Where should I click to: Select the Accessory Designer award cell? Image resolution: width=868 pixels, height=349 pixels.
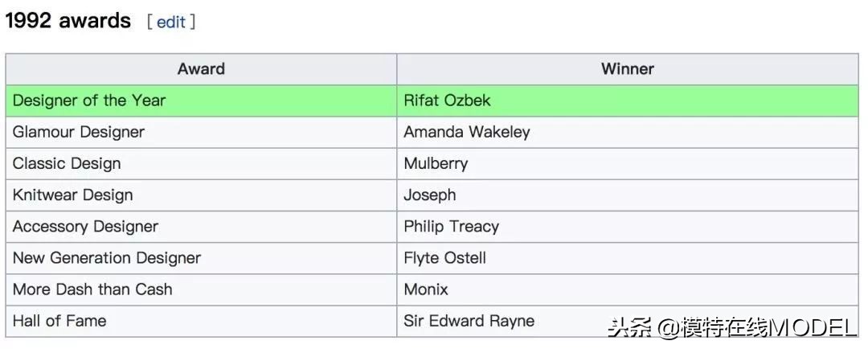85,226
